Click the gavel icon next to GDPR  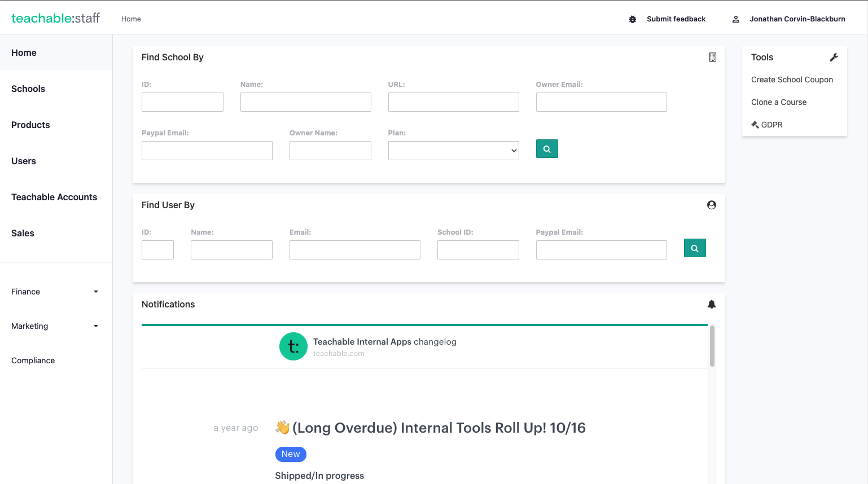(x=755, y=125)
